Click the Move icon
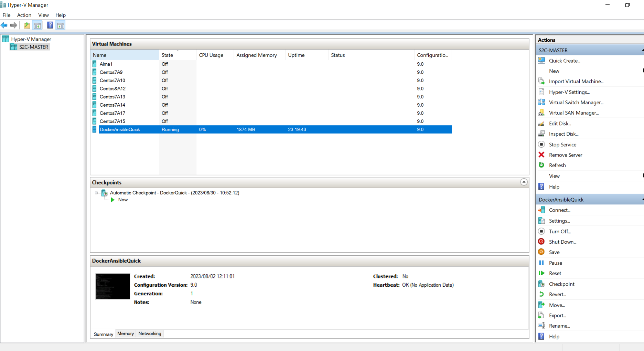 [541, 305]
